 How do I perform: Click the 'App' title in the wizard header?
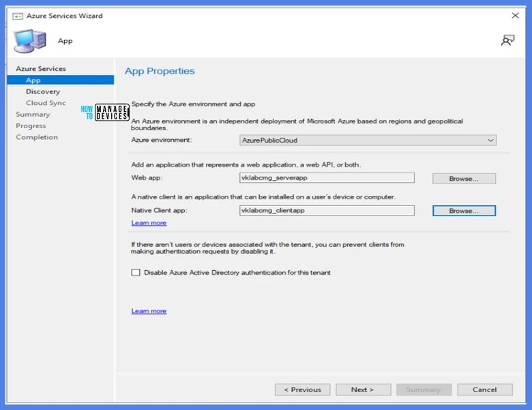tap(65, 41)
